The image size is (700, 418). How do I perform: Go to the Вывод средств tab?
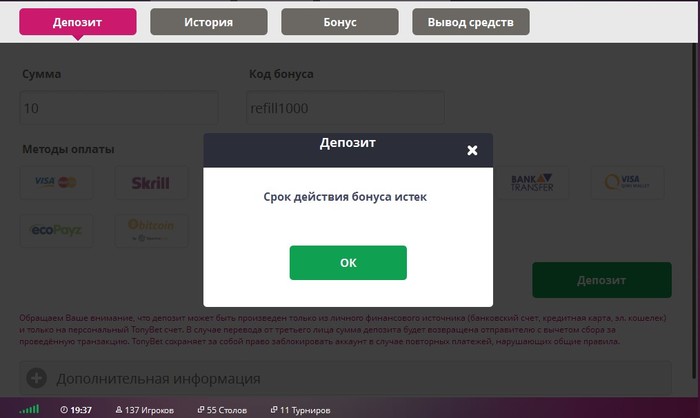click(471, 22)
